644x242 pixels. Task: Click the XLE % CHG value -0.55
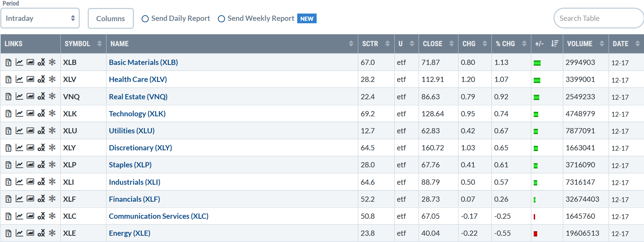click(502, 233)
